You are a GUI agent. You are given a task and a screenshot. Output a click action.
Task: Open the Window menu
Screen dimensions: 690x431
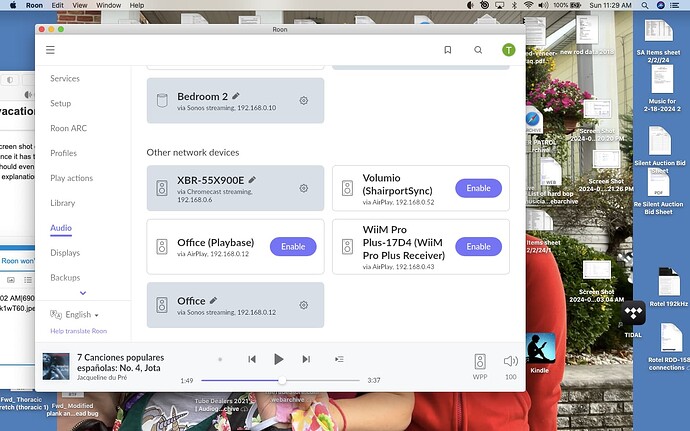point(109,5)
